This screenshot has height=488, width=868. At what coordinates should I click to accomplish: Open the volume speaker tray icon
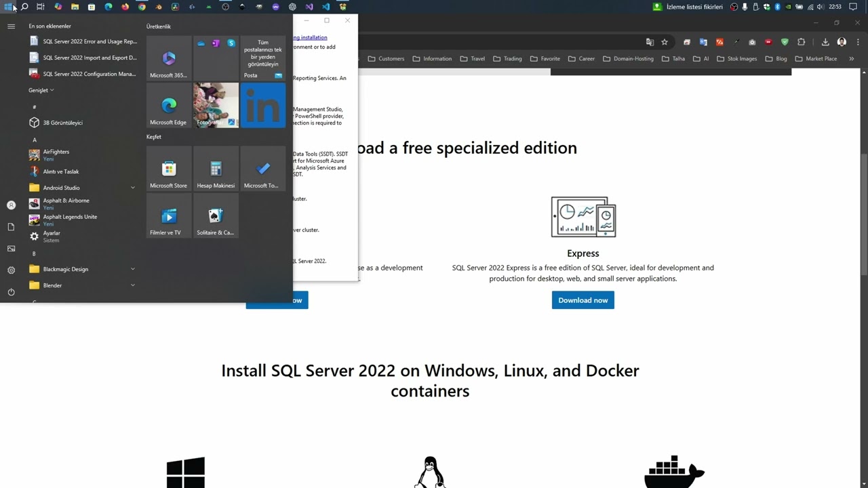pos(821,7)
